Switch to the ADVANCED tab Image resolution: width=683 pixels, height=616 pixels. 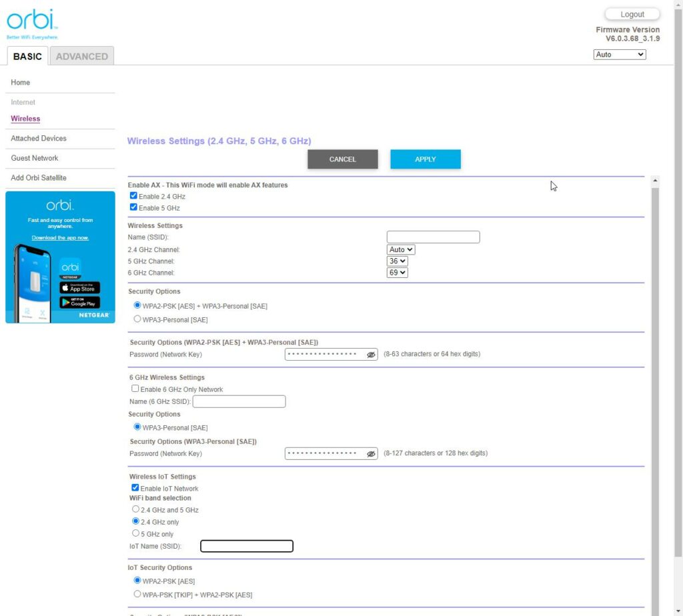tap(82, 57)
